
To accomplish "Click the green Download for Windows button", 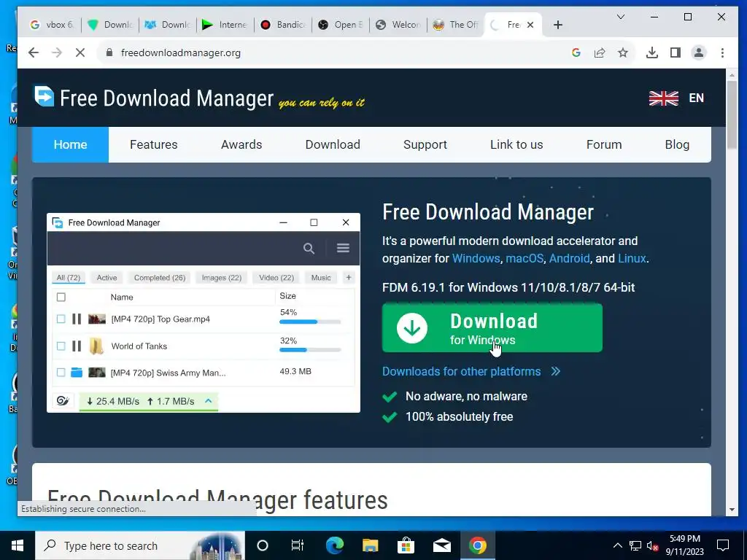I will [x=492, y=328].
